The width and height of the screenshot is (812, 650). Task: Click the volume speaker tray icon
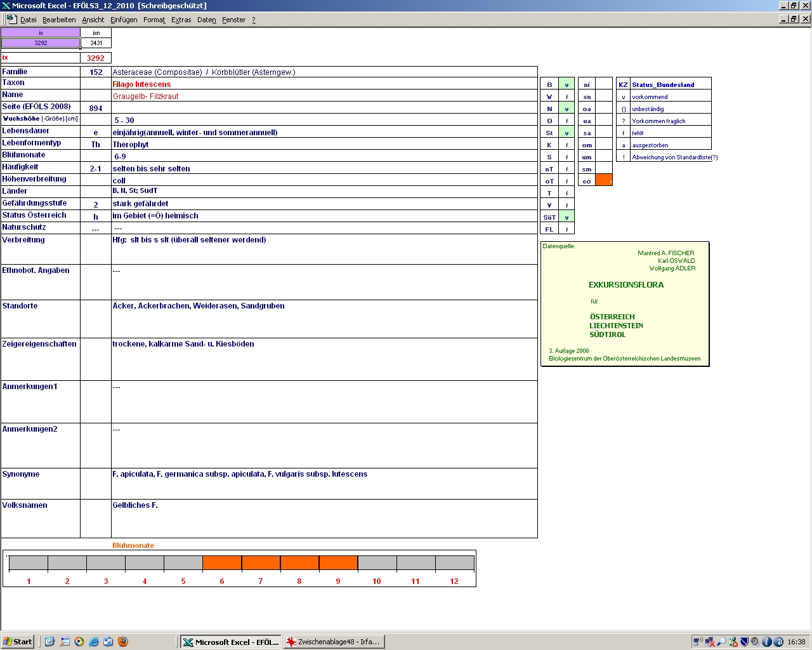point(756,642)
